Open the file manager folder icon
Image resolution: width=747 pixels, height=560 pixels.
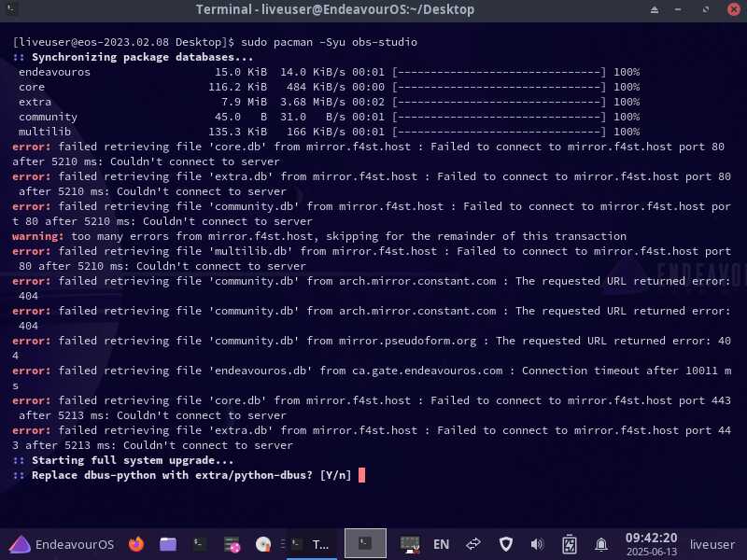(x=168, y=544)
